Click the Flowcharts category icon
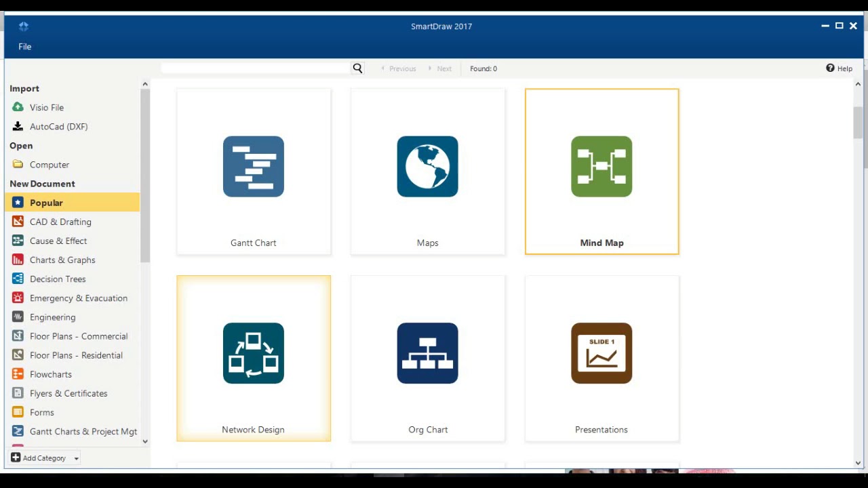This screenshot has height=488, width=868. click(x=18, y=373)
